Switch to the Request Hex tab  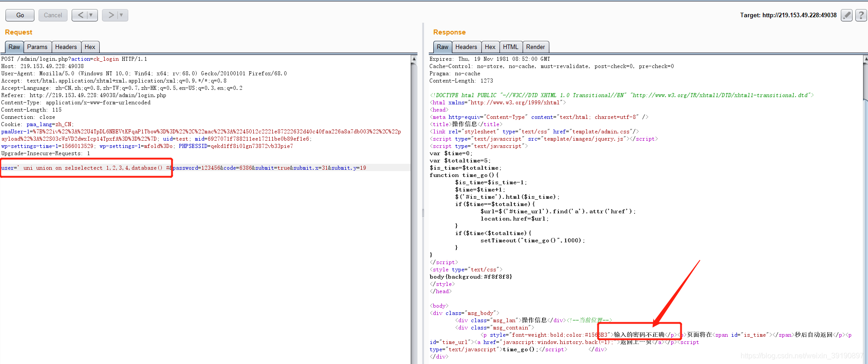point(90,47)
